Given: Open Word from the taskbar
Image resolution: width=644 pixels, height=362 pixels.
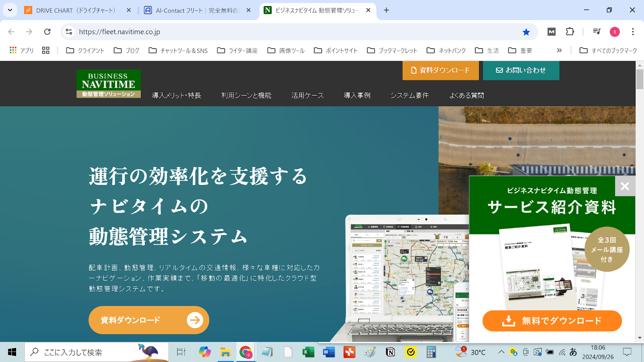Looking at the screenshot, I should coord(329,352).
